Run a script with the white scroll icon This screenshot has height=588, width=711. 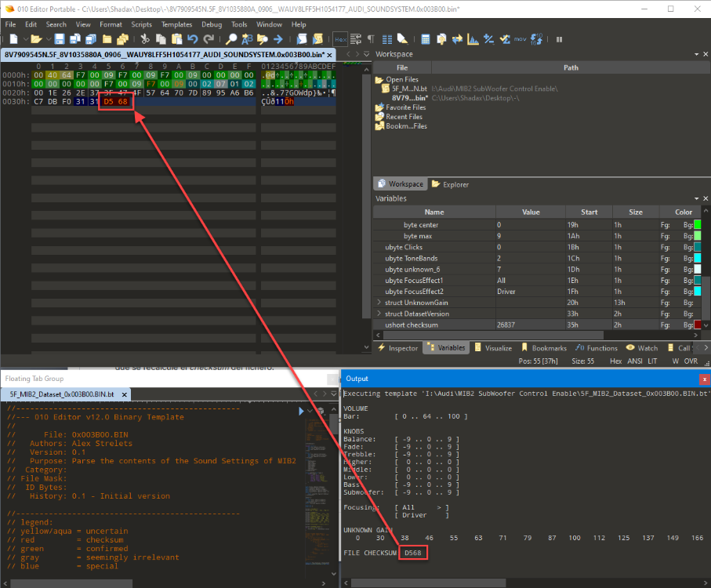pyautogui.click(x=302, y=39)
